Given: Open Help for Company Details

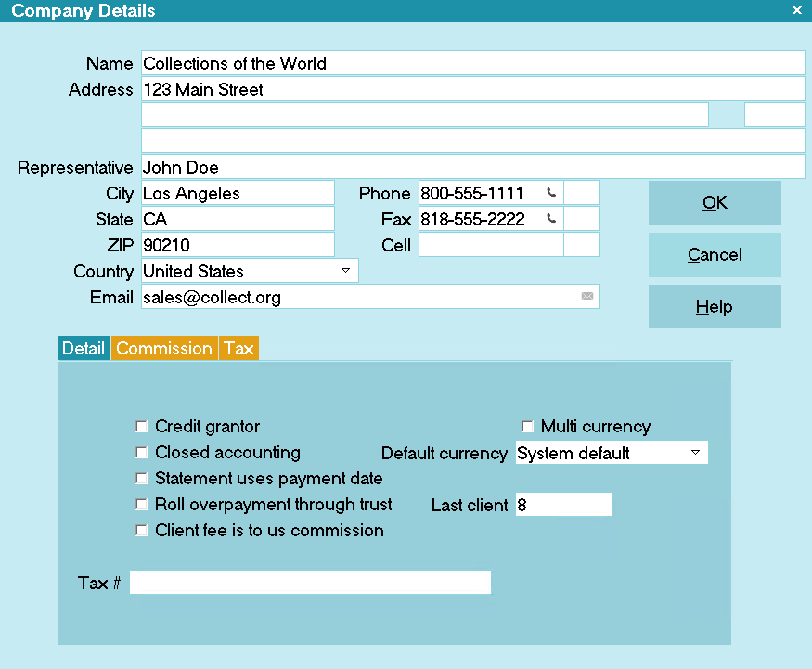Looking at the screenshot, I should point(715,306).
